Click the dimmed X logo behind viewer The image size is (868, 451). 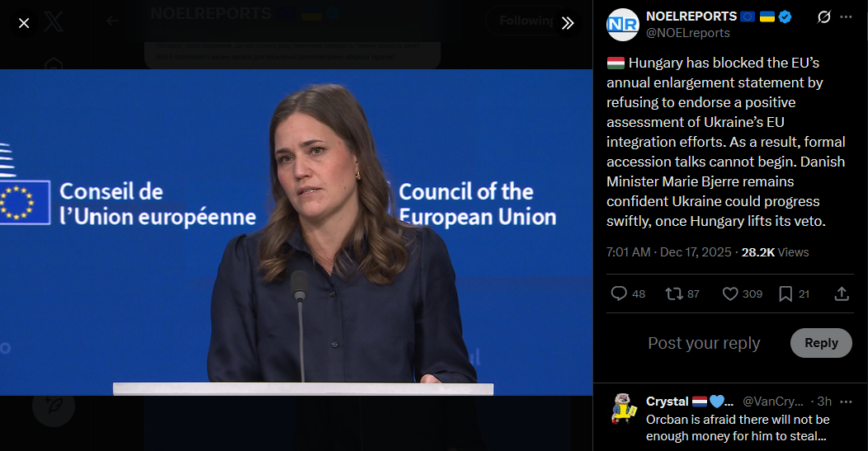coord(54,22)
